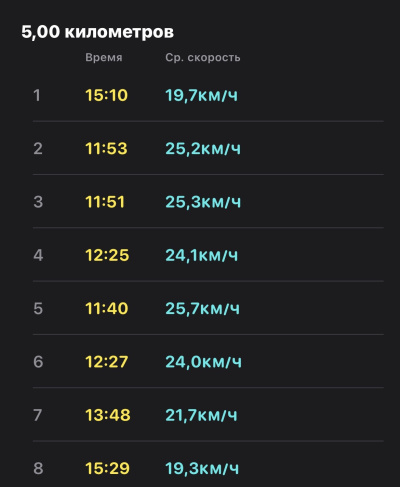The width and height of the screenshot is (400, 487).
Task: Select split row number 6
Action: [208, 362]
